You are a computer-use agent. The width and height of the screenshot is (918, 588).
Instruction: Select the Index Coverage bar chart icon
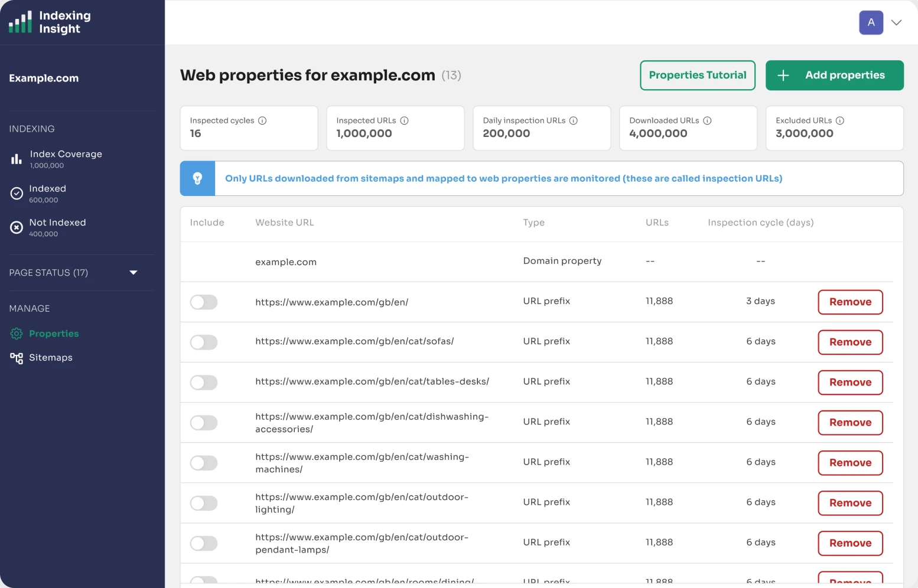16,158
